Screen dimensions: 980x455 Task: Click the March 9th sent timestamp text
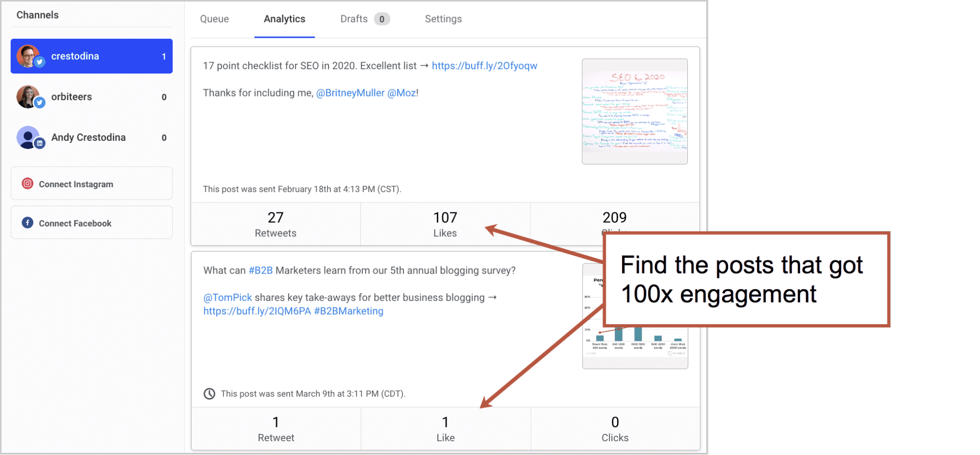313,394
